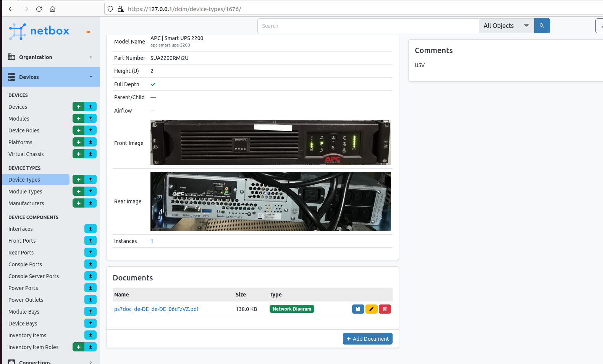Click the netbox logo
603x364 pixels.
(x=39, y=31)
